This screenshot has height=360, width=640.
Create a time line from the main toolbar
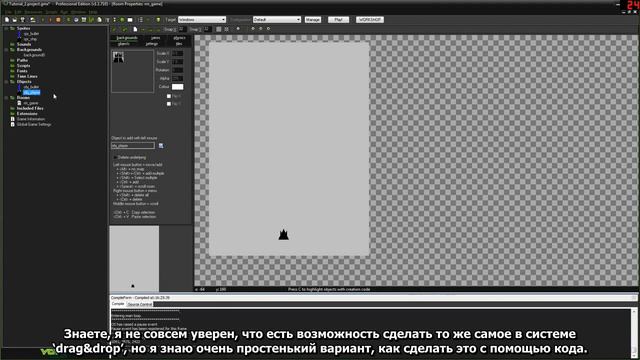(114, 20)
